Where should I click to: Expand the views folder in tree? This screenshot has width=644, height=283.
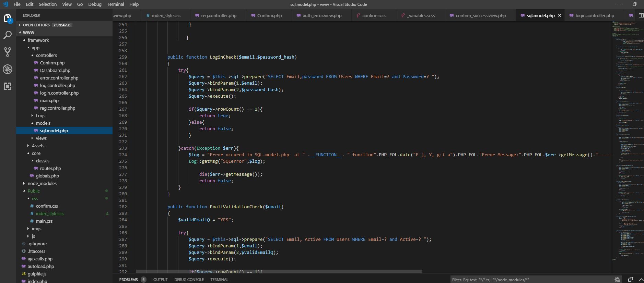point(41,138)
